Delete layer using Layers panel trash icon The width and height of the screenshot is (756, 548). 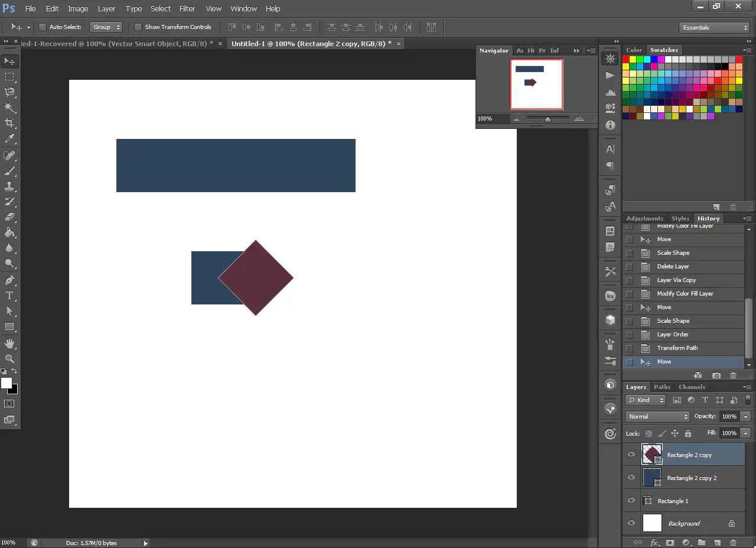click(733, 542)
